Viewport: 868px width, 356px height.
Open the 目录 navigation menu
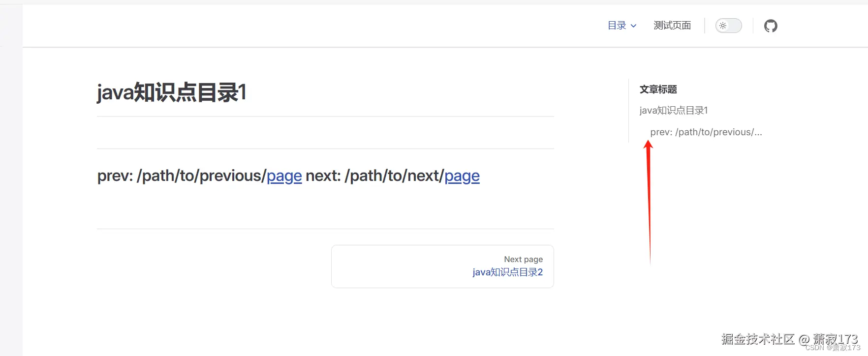(617, 26)
